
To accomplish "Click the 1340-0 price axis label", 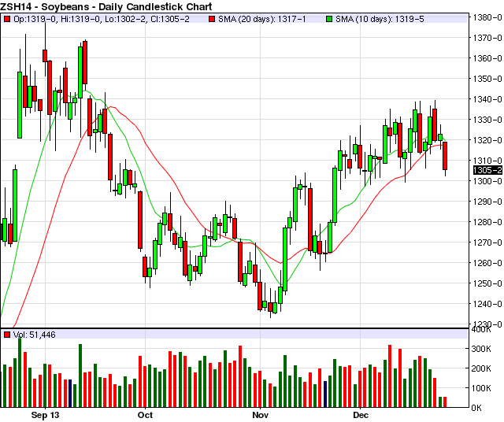I will coord(487,99).
